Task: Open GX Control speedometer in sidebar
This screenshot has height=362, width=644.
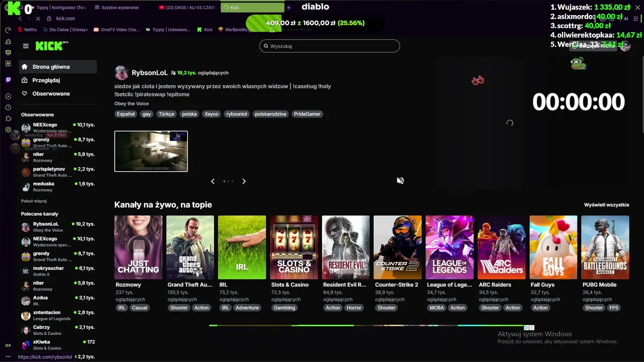Action: (8, 30)
